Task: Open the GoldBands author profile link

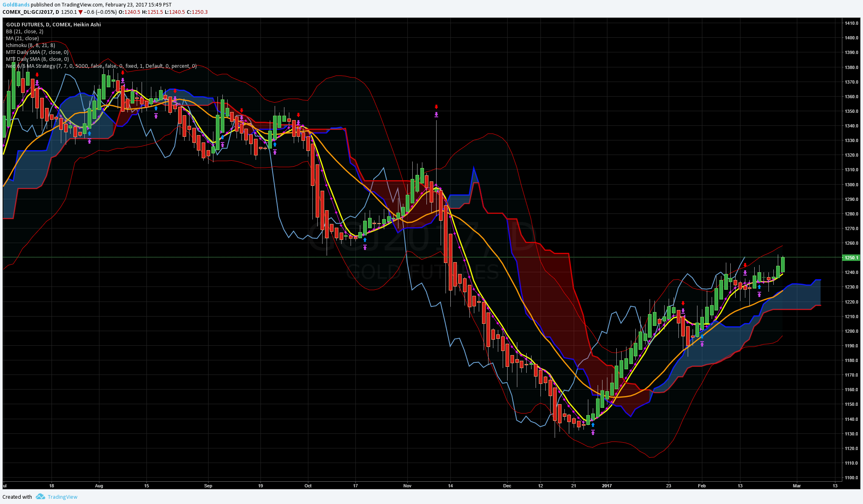Action: (16, 5)
